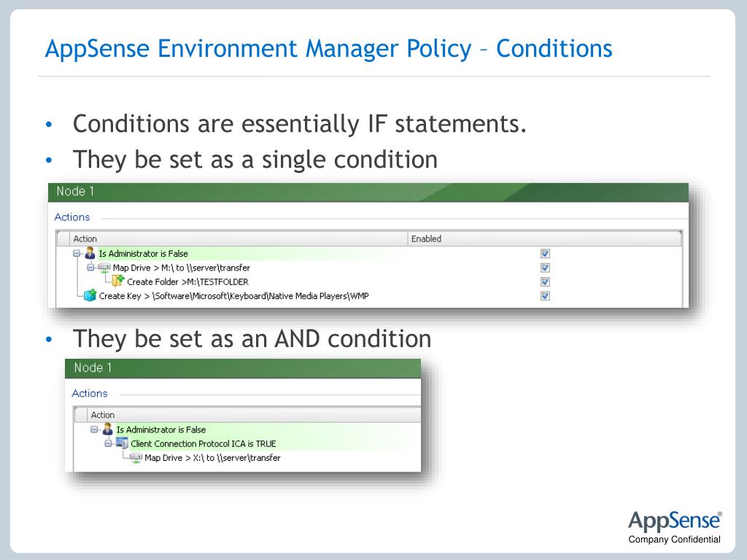Click the slide title 'AppSense Environment Manager Policy – Conditions'

pos(329,49)
